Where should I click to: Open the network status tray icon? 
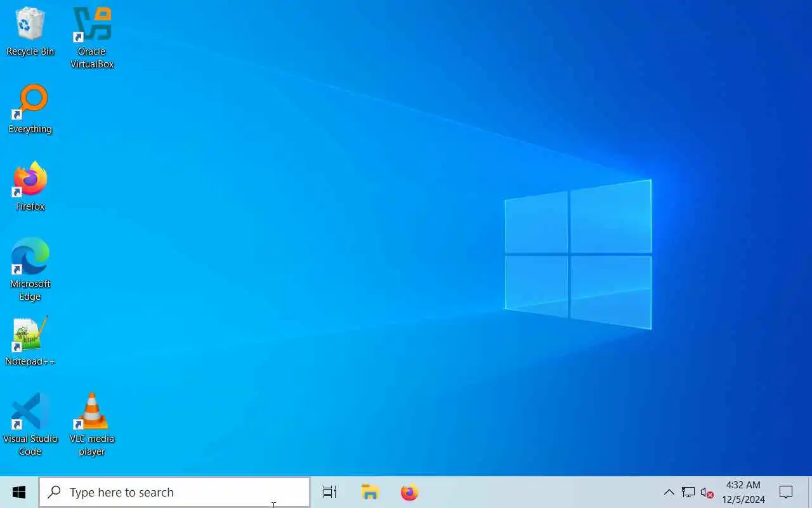(x=688, y=492)
